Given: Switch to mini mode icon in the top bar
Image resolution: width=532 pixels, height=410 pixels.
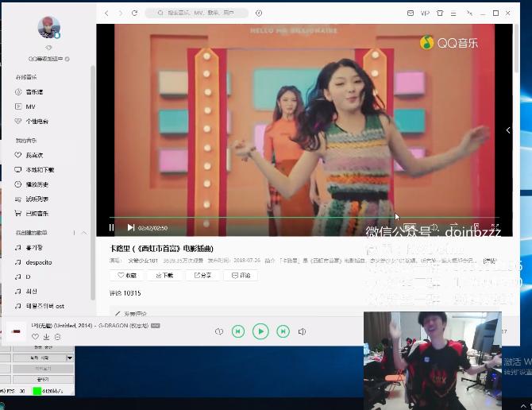Looking at the screenshot, I should point(469,14).
